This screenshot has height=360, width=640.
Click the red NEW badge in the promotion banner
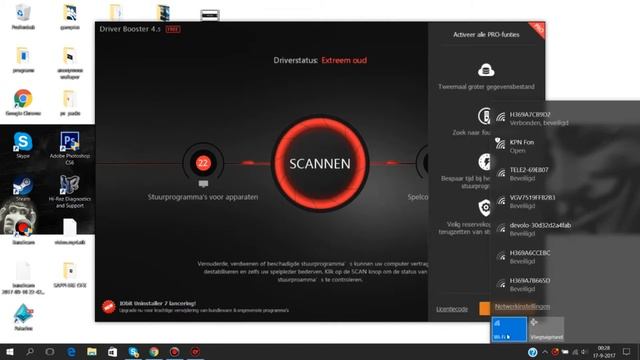[109, 307]
